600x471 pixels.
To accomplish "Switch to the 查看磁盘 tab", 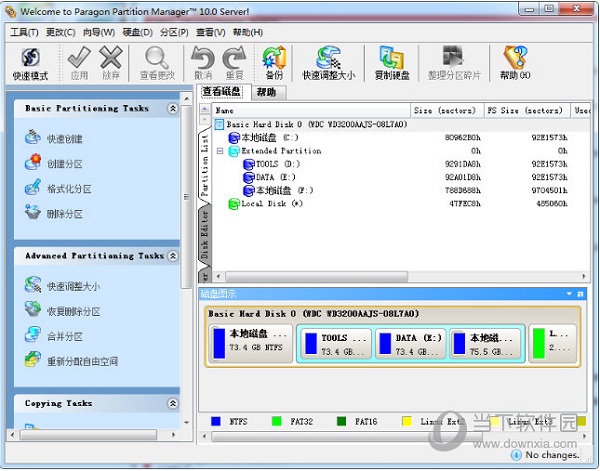I will click(x=222, y=91).
